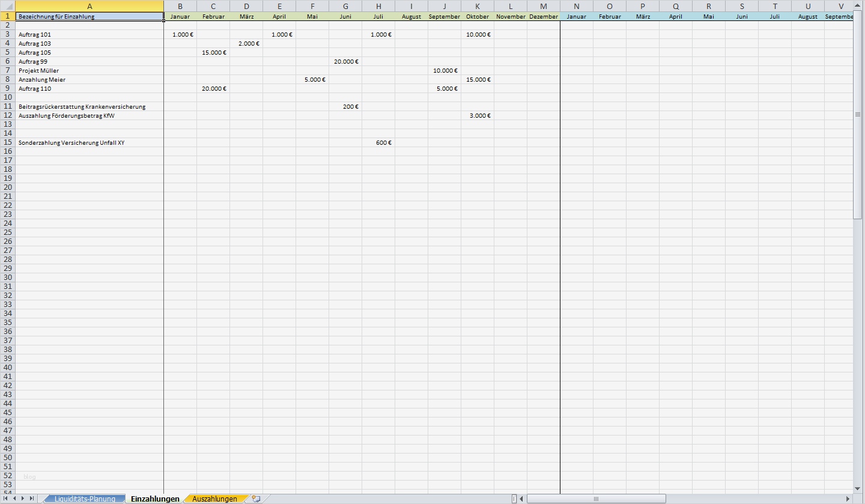Viewport: 865px width, 504px height.
Task: Switch to the Liquiditäts-Planung sheet tab
Action: 84,499
